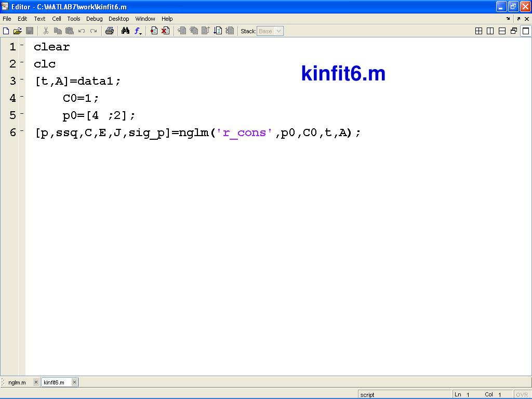Open a file using folder icon

pos(18,31)
